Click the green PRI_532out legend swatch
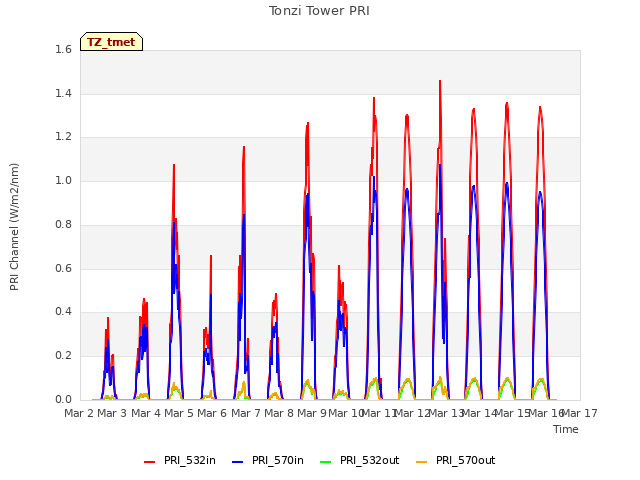Image resolution: width=640 pixels, height=480 pixels. click(x=326, y=462)
